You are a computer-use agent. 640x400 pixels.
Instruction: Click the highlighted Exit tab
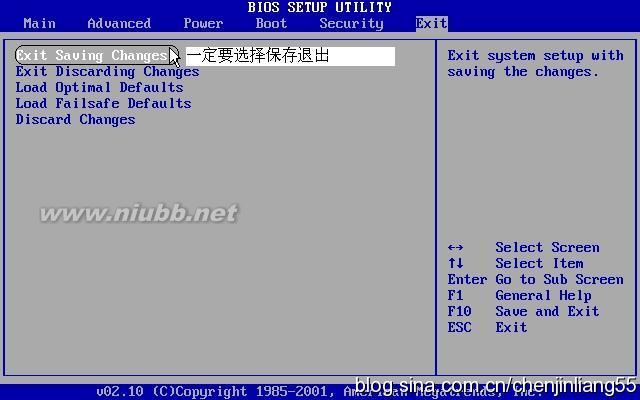[x=431, y=23]
